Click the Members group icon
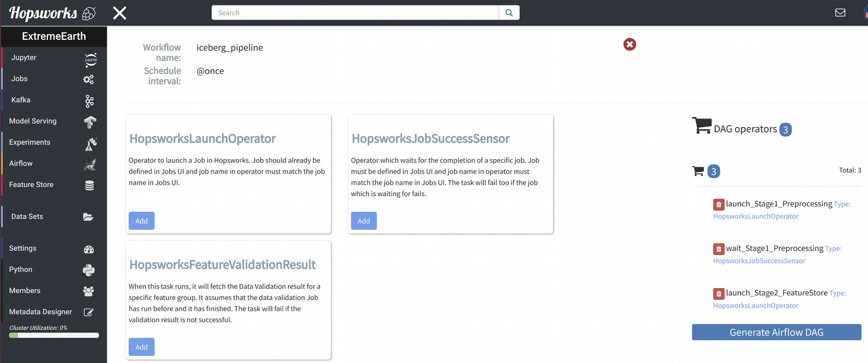 [89, 291]
